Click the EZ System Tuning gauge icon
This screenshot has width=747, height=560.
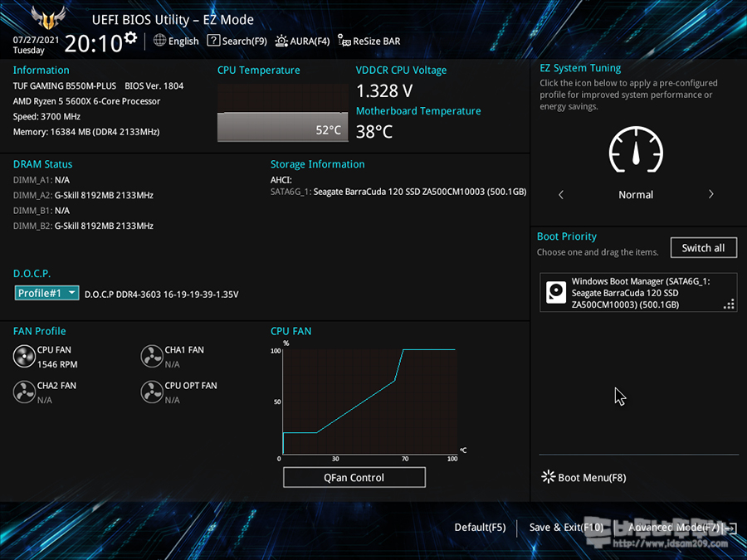636,149
